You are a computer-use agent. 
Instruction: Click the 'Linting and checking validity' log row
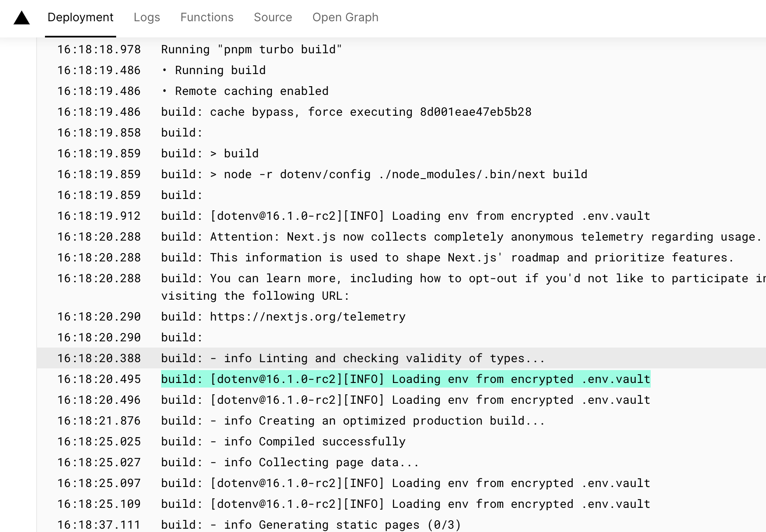401,358
